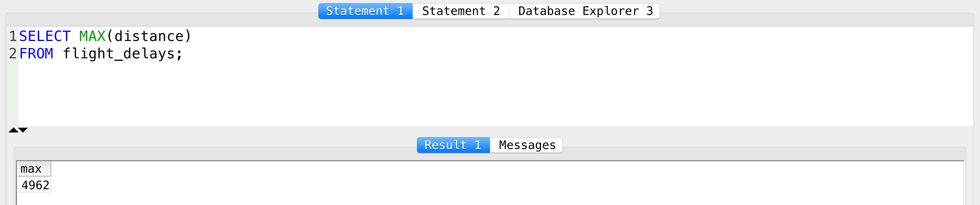Collapse editor with the up arrow splitter

pyautogui.click(x=13, y=130)
